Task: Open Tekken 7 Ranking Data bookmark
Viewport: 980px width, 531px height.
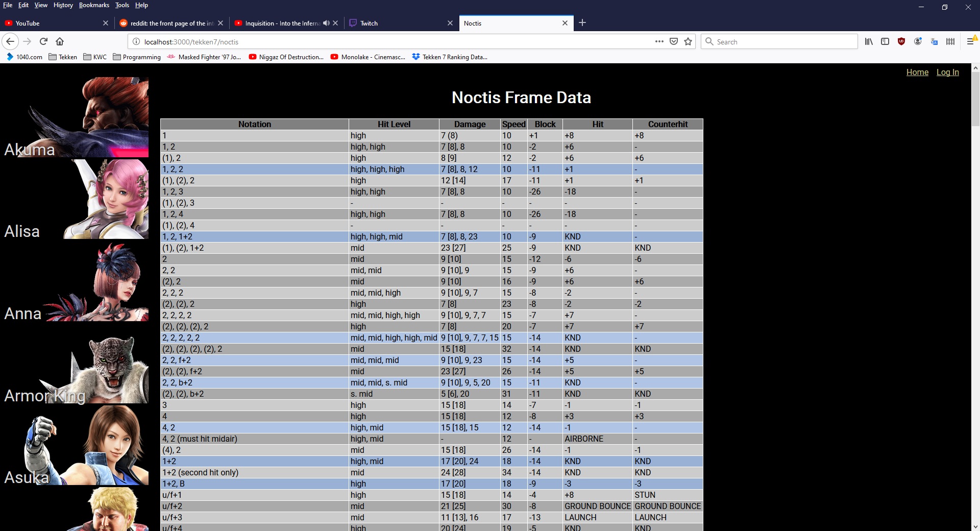Action: (450, 57)
